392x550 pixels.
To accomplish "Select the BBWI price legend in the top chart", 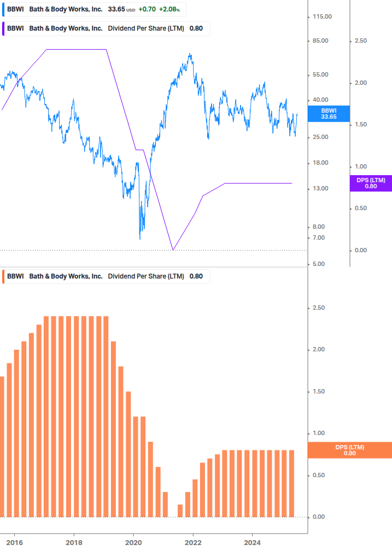I will pyautogui.click(x=94, y=9).
